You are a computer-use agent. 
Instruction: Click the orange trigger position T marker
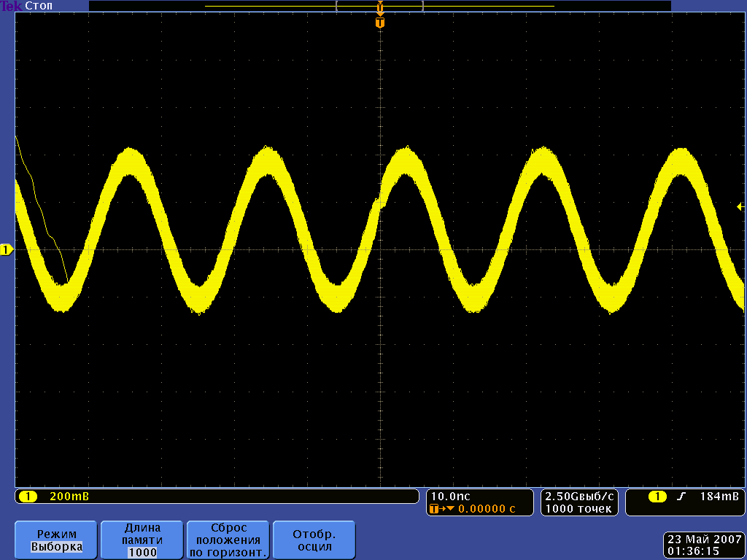[379, 23]
